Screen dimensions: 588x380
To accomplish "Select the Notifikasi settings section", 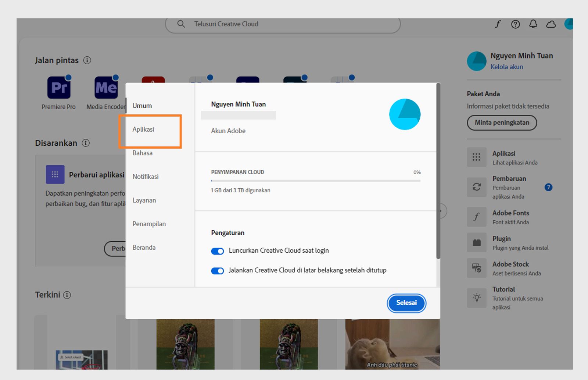I will coord(145,177).
